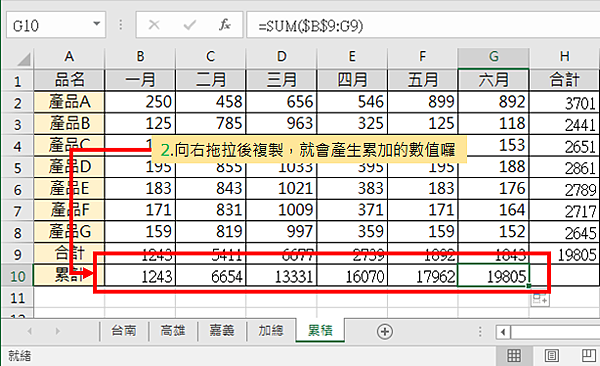Click the 四月 header cell

(352, 80)
